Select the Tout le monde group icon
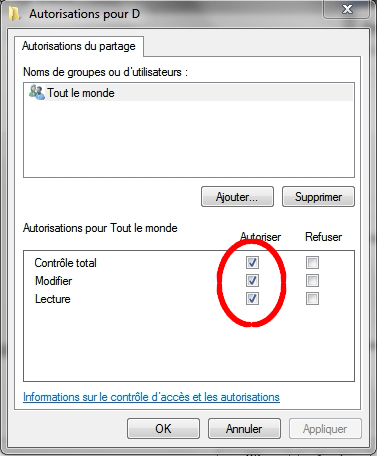This screenshot has height=456, width=377. coord(36,92)
